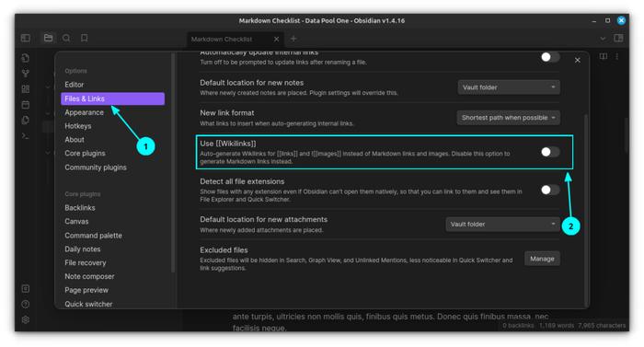Switch to reading view book icon
This screenshot has height=347, width=644.
[604, 56]
